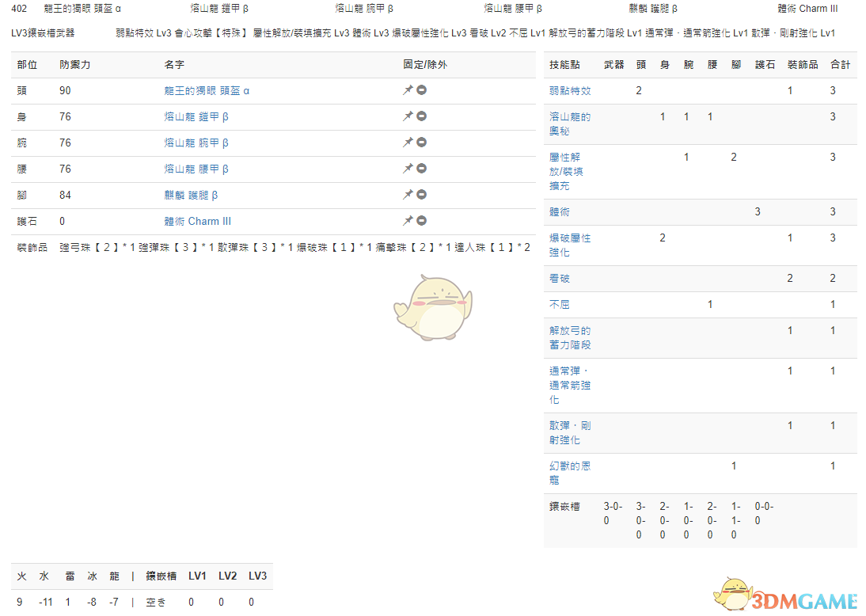Open the 龍王的獨眼 頭盔 α link in table
The width and height of the screenshot is (866, 616).
tap(207, 90)
